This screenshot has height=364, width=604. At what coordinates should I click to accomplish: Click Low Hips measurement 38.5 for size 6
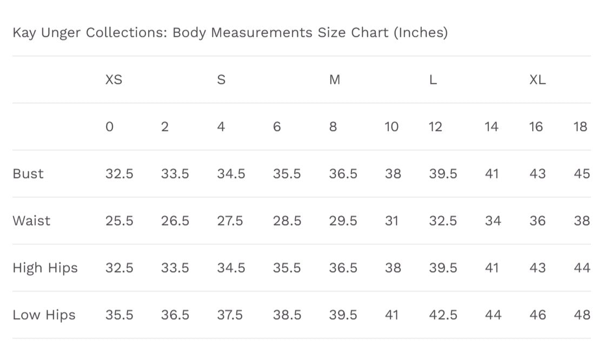[287, 315]
